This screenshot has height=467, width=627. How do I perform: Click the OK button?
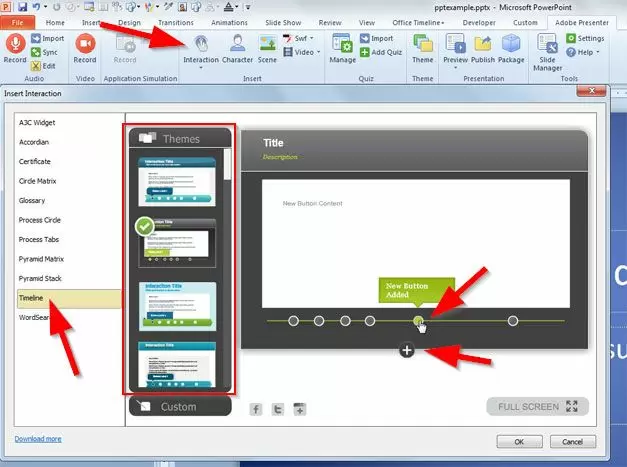(x=520, y=441)
